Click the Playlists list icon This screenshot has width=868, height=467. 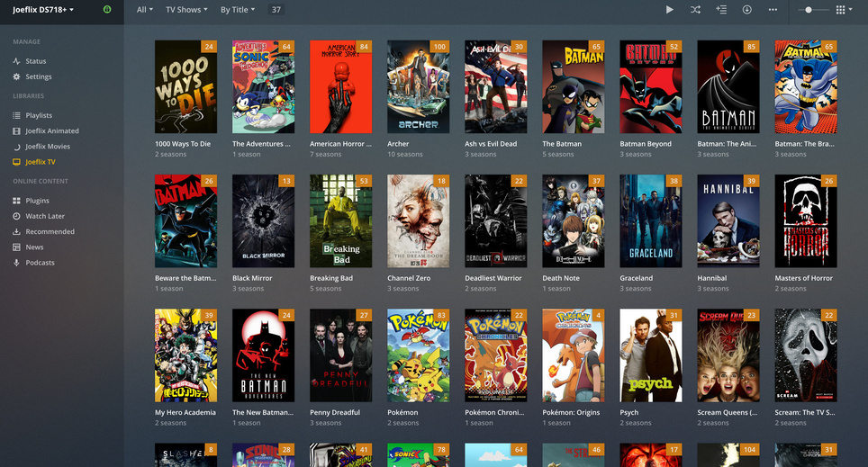pos(16,115)
